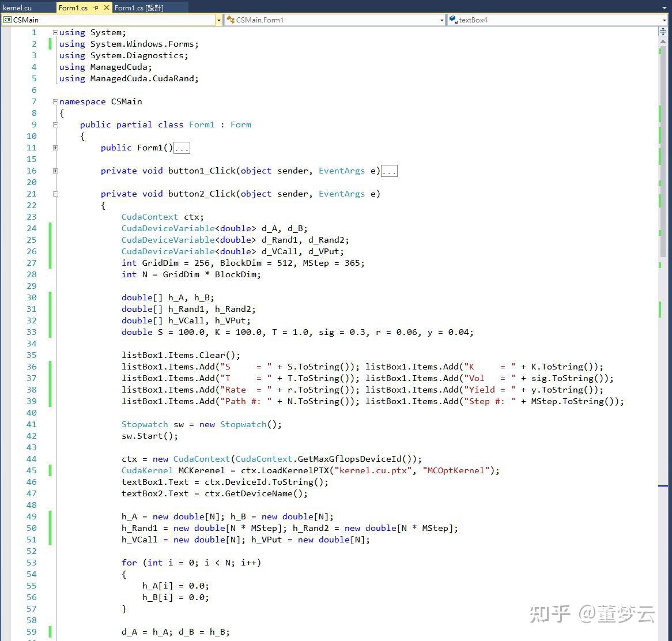Collapse the button2_Click method
Viewport: 672px width, 641px height.
coord(55,194)
